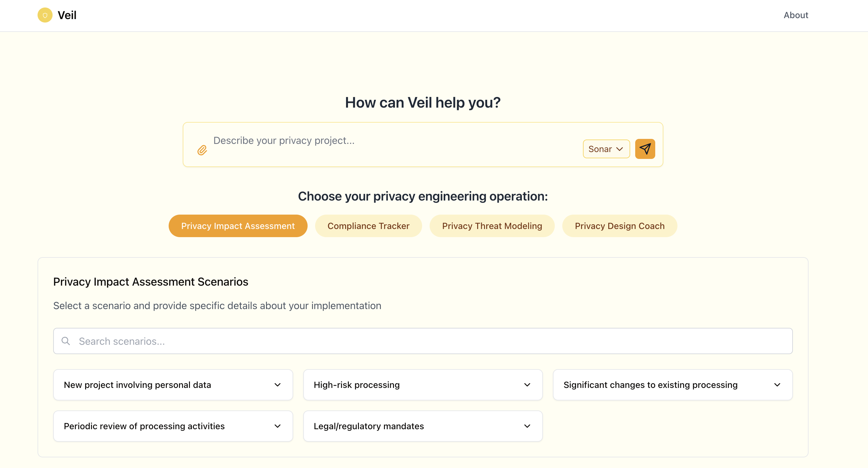Click the Veil shield logo icon

45,15
